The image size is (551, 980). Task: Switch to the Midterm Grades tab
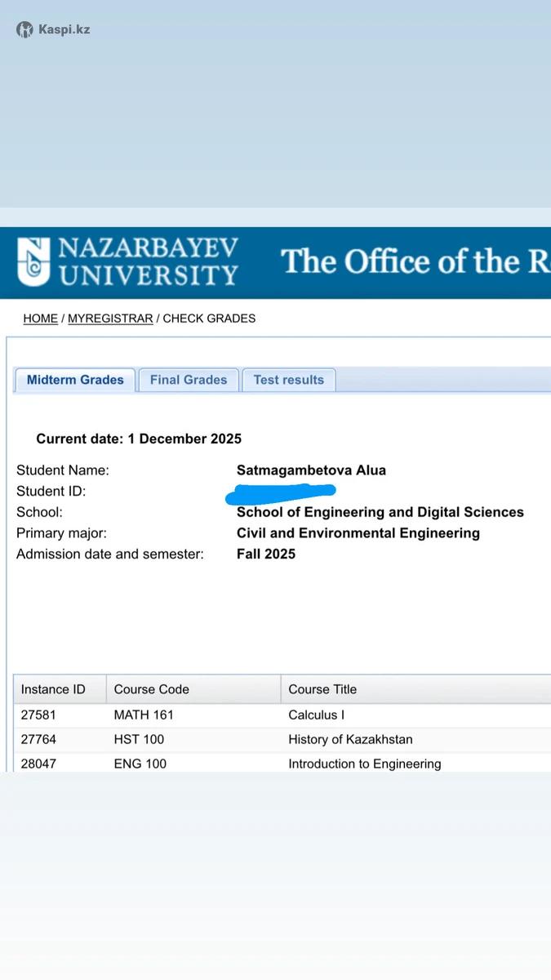point(75,380)
